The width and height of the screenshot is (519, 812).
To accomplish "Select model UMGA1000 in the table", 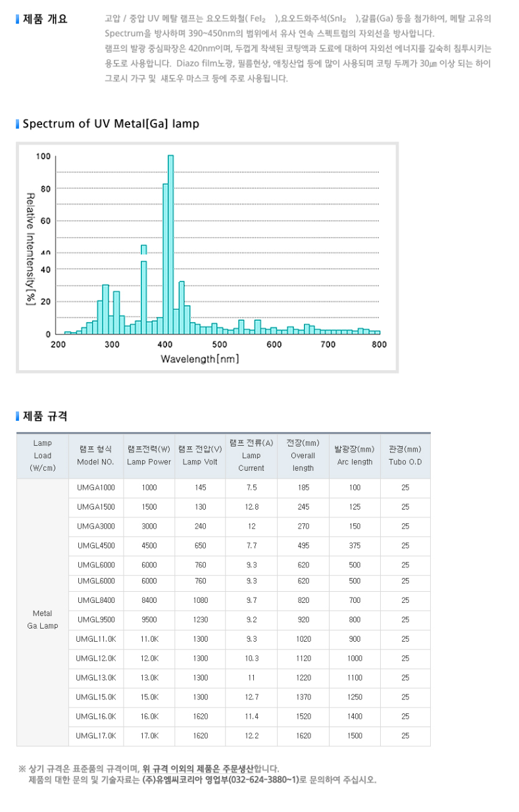I will pyautogui.click(x=96, y=488).
